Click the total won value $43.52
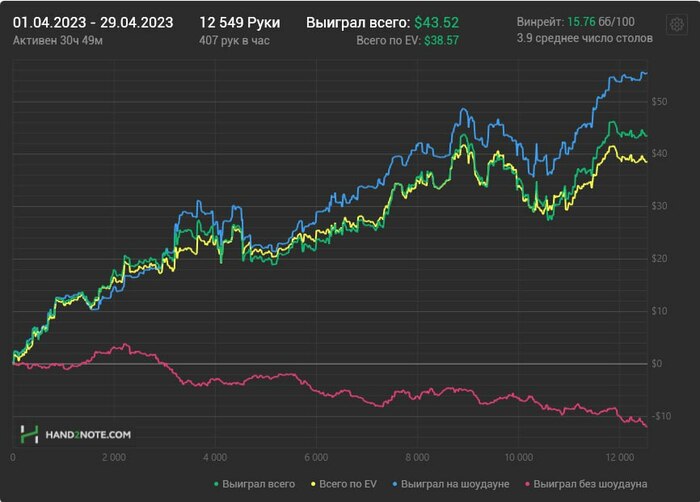 point(436,23)
